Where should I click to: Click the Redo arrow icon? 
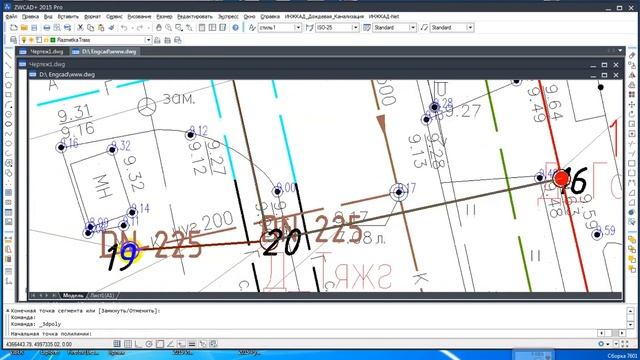tap(140, 27)
